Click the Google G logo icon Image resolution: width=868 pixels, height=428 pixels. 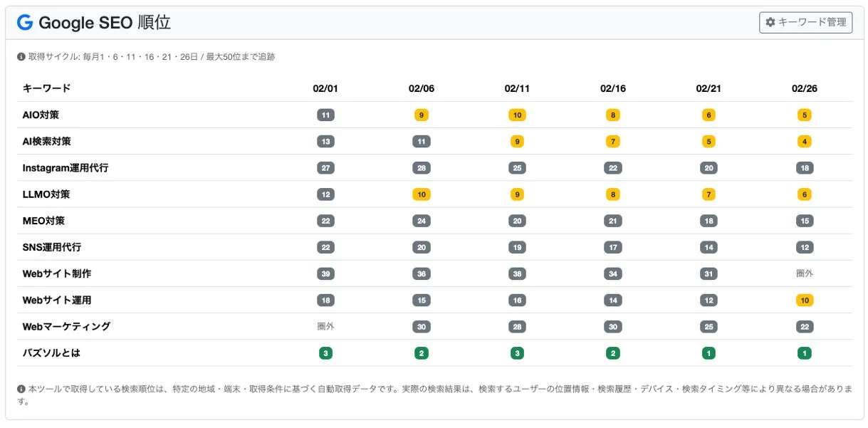point(25,23)
